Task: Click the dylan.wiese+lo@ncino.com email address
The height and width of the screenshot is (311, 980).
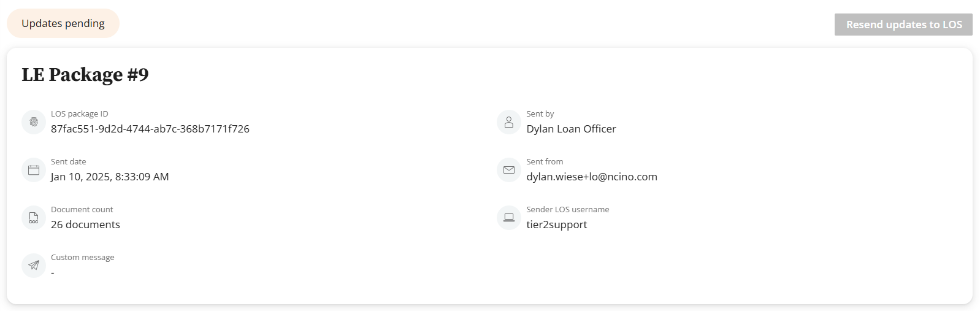Action: (592, 177)
